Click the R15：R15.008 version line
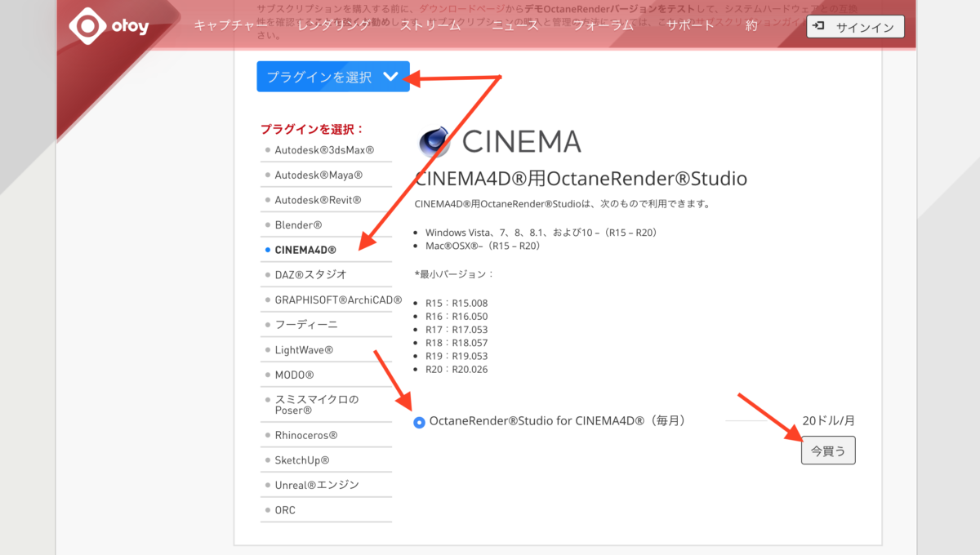This screenshot has width=980, height=555. pyautogui.click(x=457, y=303)
